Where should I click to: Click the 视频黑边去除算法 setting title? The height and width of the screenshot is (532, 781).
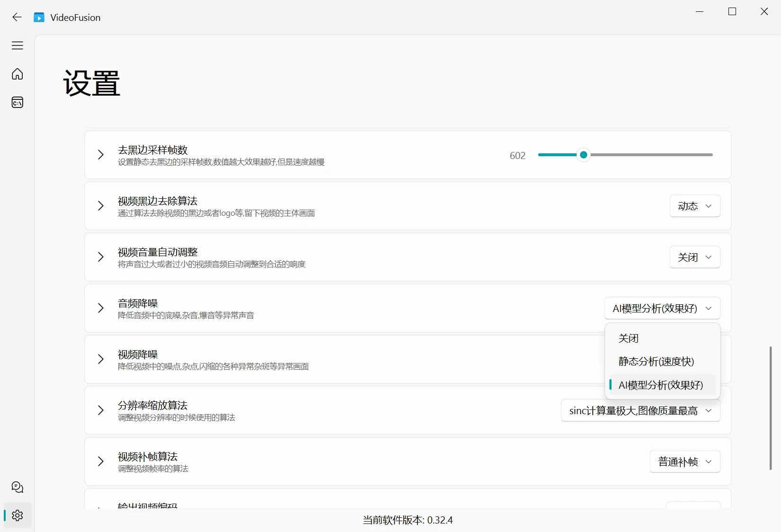tap(158, 201)
